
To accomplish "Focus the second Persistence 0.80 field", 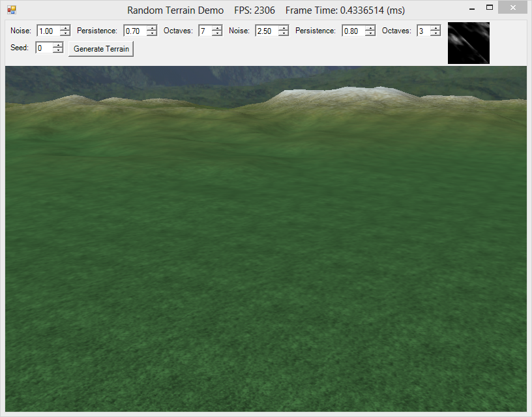I will click(x=354, y=31).
